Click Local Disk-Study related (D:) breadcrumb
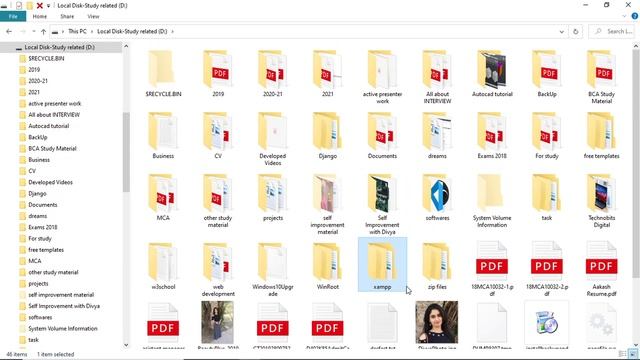Image resolution: width=640 pixels, height=360 pixels. (132, 31)
